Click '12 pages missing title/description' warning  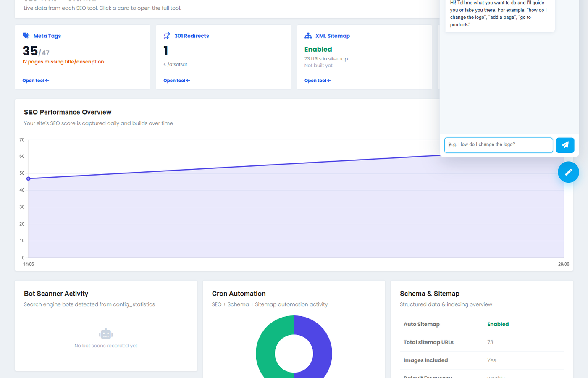(x=63, y=62)
